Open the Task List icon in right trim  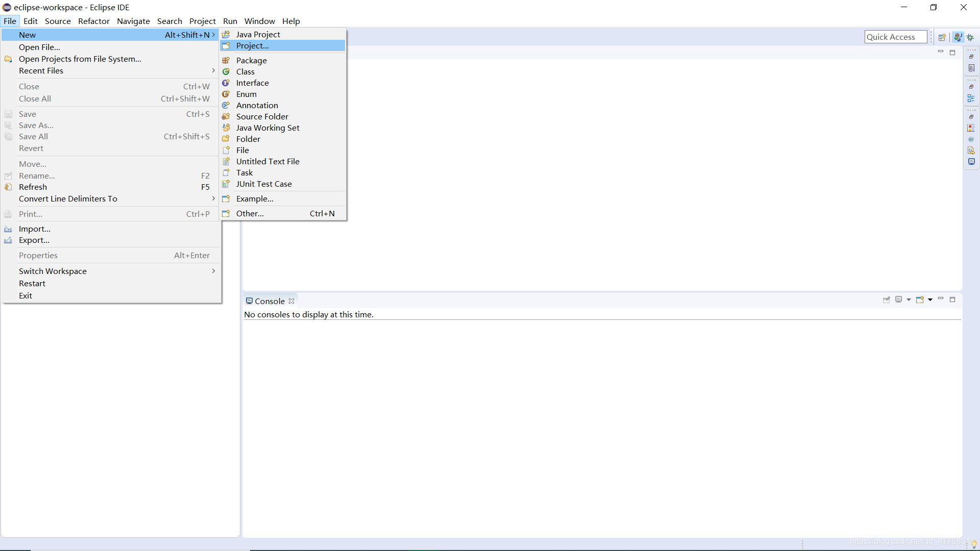(971, 68)
